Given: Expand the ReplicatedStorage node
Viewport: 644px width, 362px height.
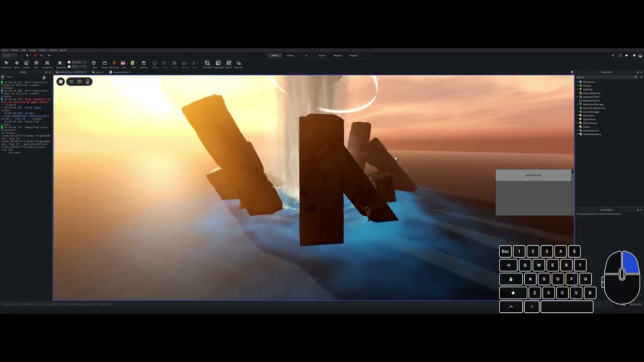Looking at the screenshot, I should coord(578,105).
